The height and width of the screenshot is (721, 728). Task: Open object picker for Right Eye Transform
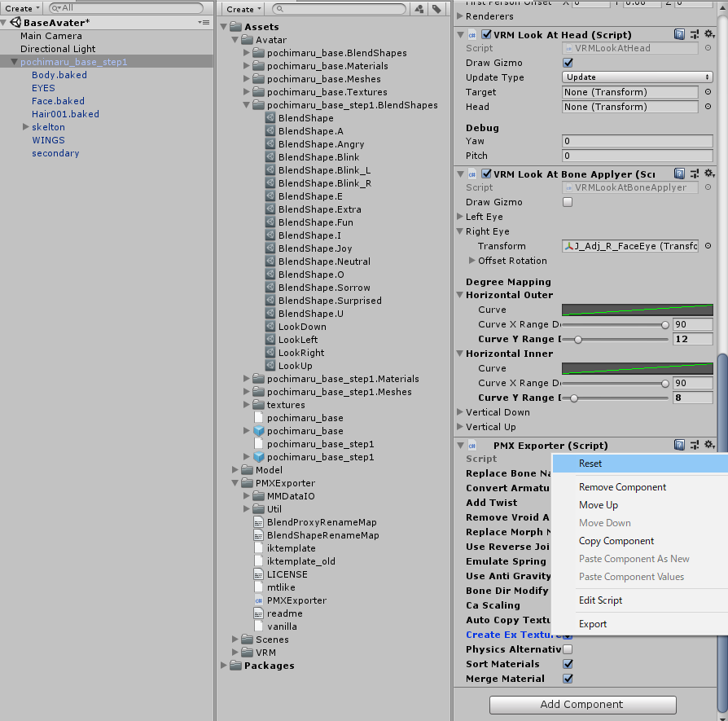[708, 246]
